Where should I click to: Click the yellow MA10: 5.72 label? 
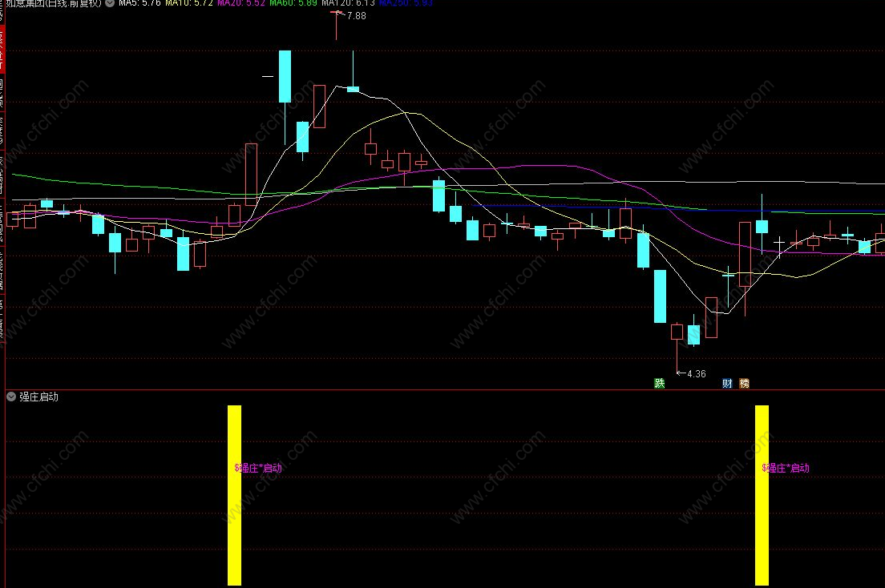[189, 3]
